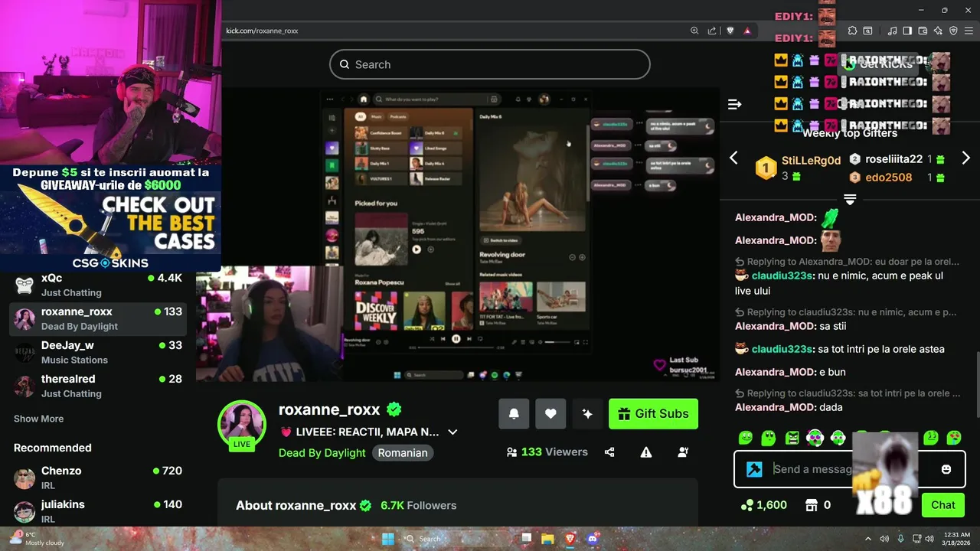The width and height of the screenshot is (980, 551).
Task: Click the Romanian language tag
Action: (403, 452)
